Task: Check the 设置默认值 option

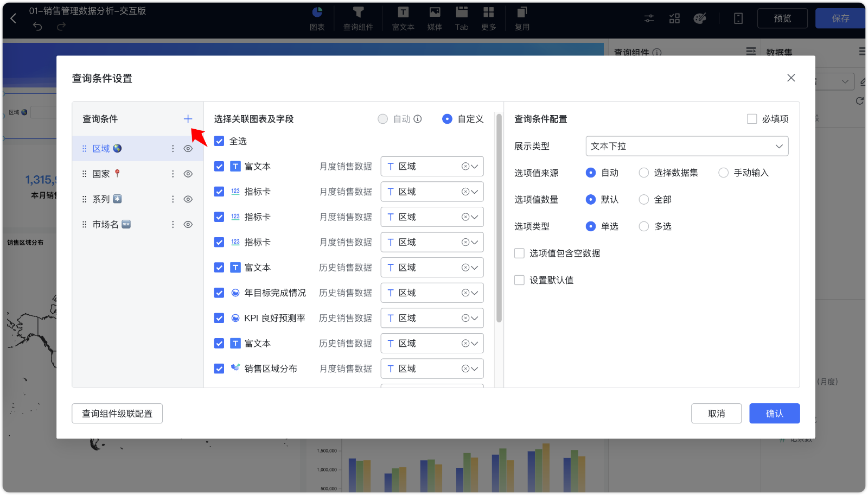Action: pyautogui.click(x=519, y=280)
